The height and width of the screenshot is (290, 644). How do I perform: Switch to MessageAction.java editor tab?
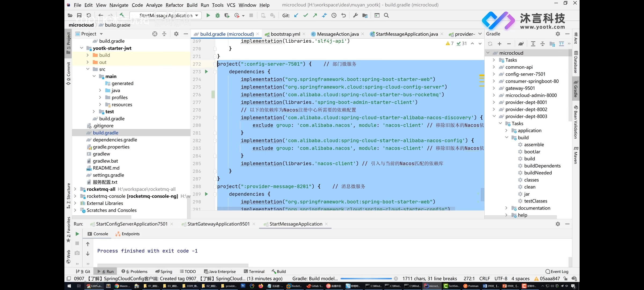coord(337,34)
